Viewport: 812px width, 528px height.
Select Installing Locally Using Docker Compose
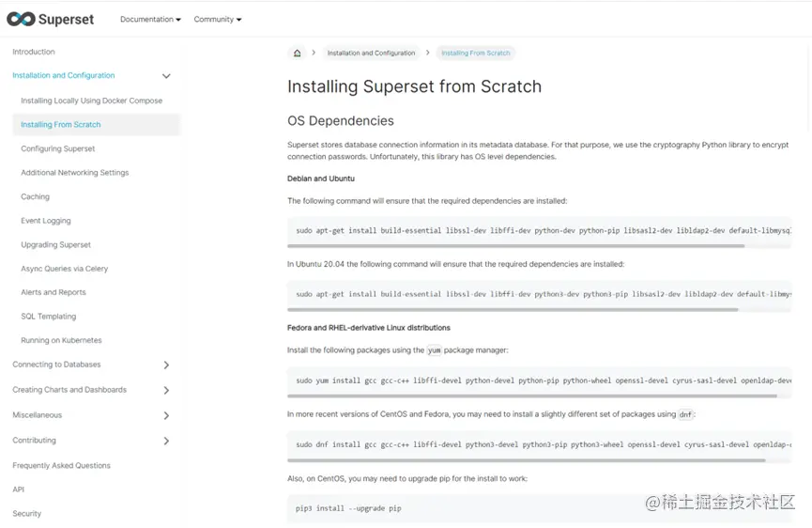point(91,101)
